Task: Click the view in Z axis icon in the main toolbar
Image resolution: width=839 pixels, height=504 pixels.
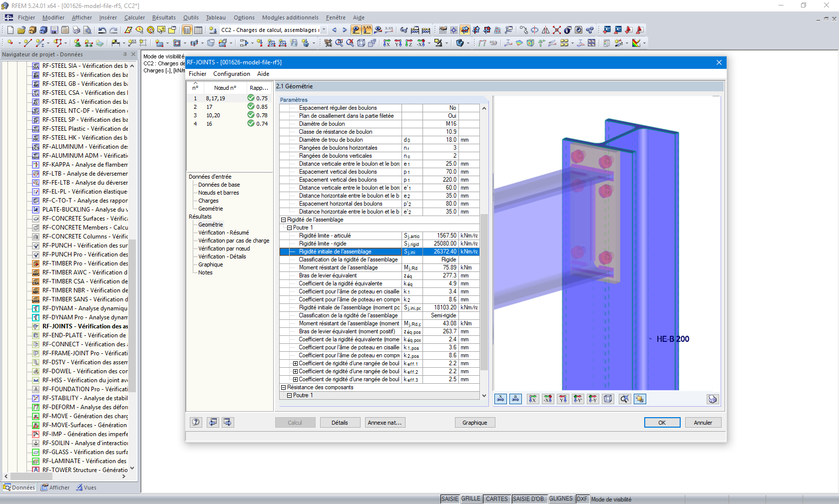Action: (x=410, y=43)
